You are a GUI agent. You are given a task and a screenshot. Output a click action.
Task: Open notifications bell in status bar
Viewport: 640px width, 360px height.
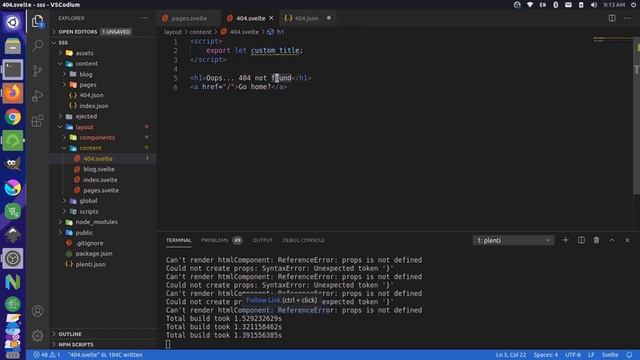[x=629, y=355]
